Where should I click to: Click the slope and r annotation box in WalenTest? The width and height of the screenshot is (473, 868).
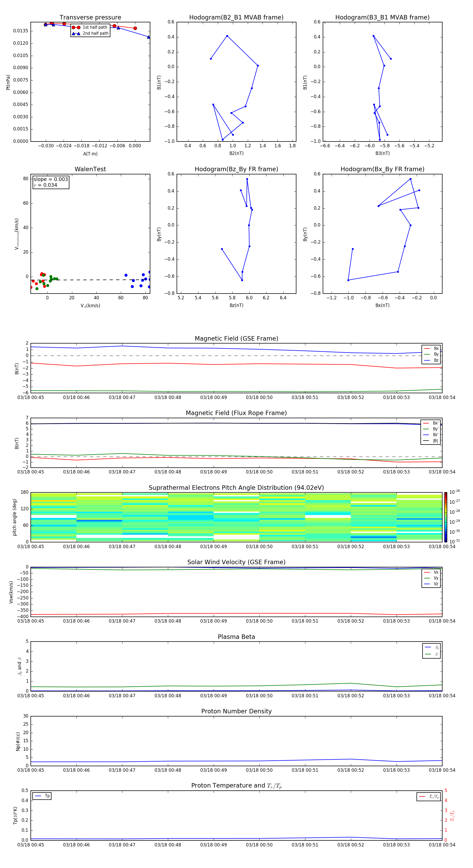[50, 182]
